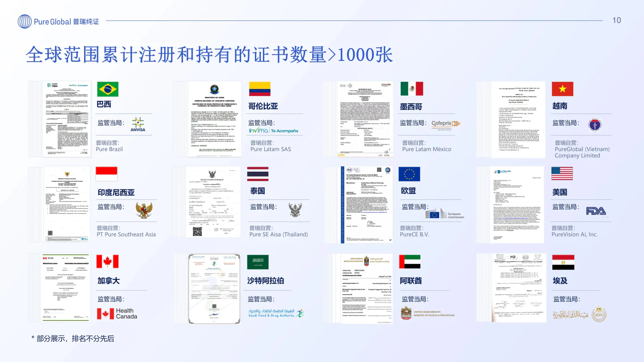Click the Cofepris regulator logo
The height and width of the screenshot is (362, 644).
click(x=445, y=124)
